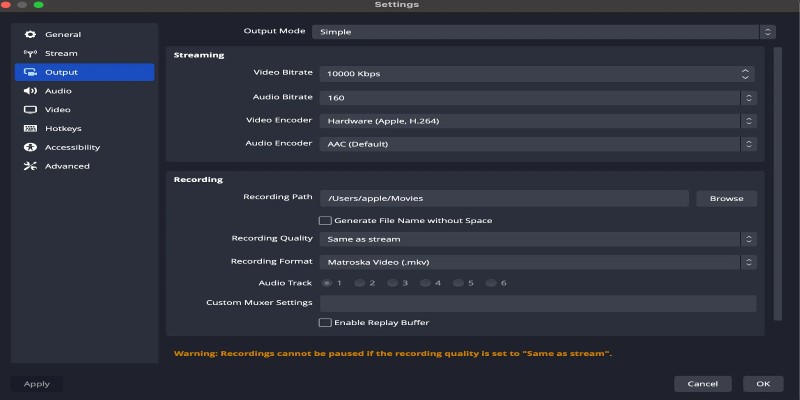
Task: Switch to the Stream settings section
Action: (85, 53)
